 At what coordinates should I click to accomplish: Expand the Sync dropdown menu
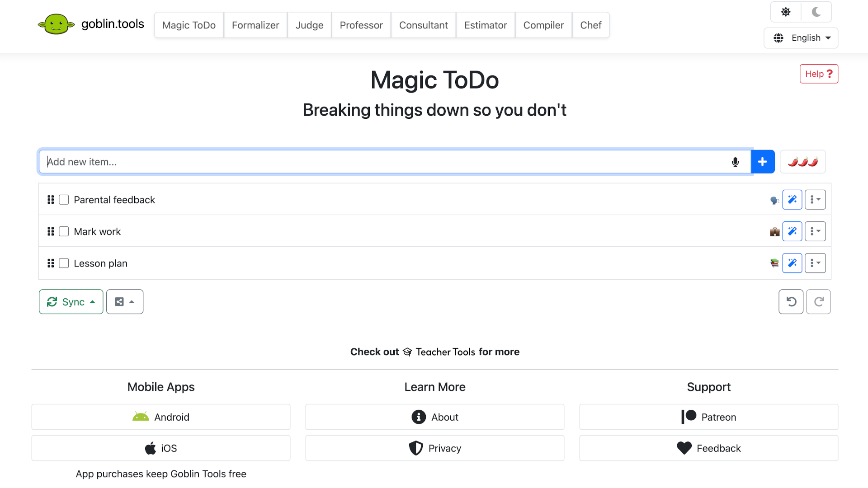[x=71, y=302]
